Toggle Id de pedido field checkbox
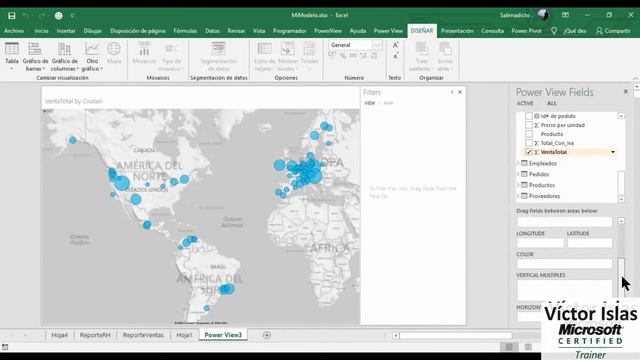 (529, 116)
